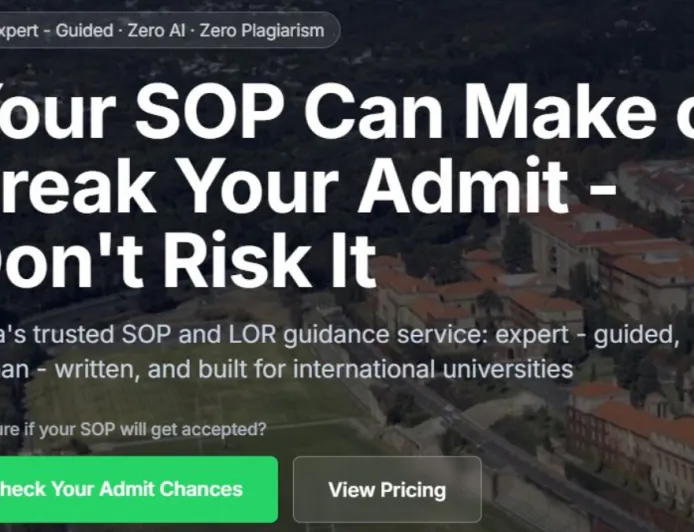Select the Guided word in top badge
694x532 pixels.
coord(84,30)
